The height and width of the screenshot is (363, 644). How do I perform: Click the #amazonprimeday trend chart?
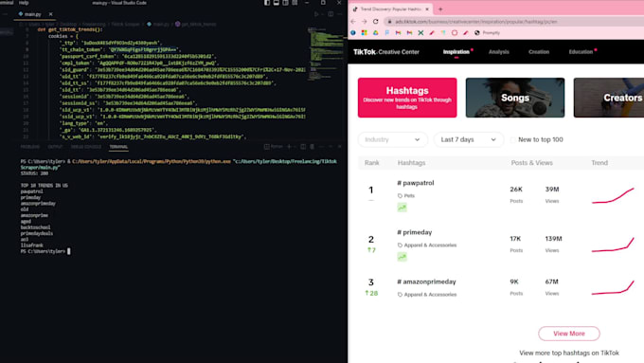[613, 287]
